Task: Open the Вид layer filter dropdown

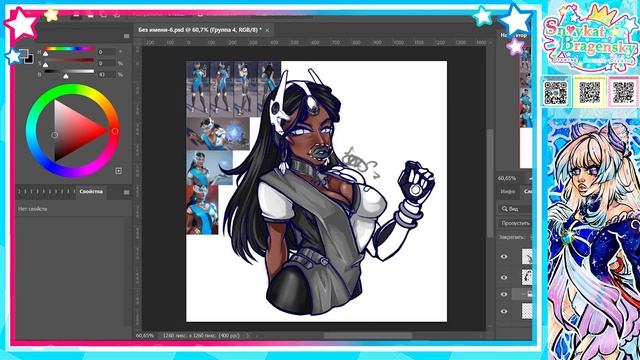Action: (x=515, y=209)
